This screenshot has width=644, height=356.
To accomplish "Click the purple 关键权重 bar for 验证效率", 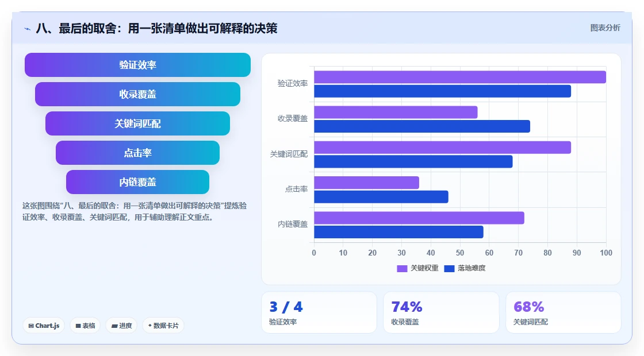I will tap(460, 77).
